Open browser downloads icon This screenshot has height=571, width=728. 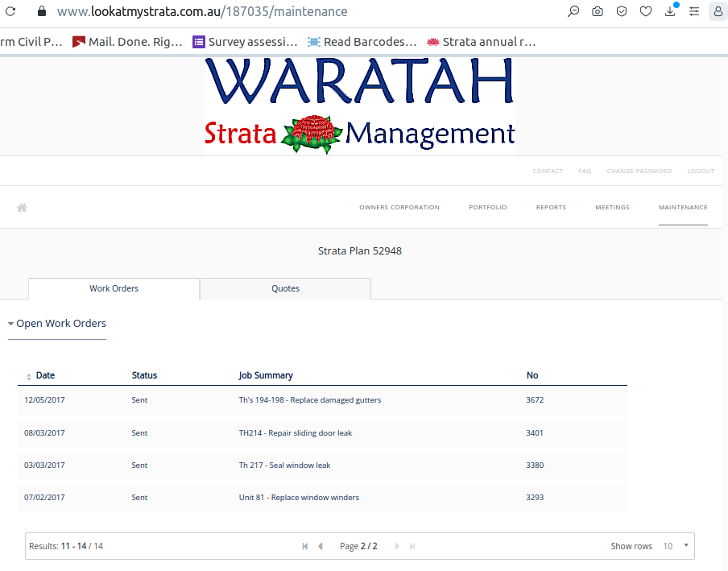pos(671,10)
